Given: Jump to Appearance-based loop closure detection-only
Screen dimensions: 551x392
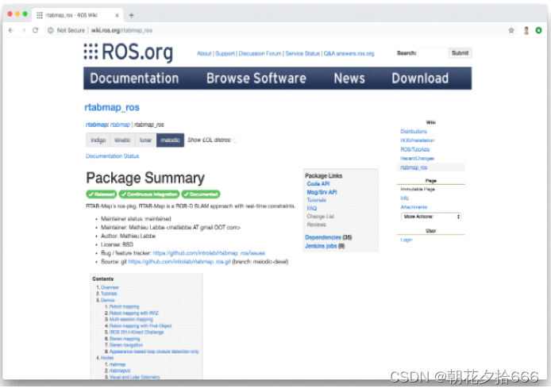Looking at the screenshot, I should click(x=154, y=352).
